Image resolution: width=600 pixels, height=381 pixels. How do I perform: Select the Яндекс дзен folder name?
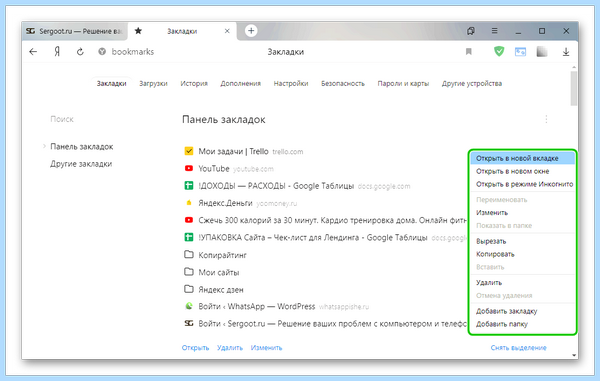[221, 290]
